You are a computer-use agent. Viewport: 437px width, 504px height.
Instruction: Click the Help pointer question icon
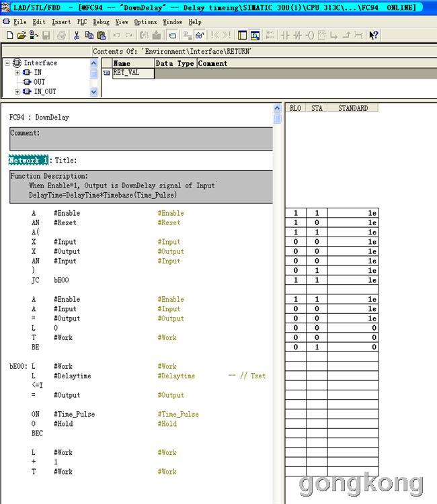[373, 35]
